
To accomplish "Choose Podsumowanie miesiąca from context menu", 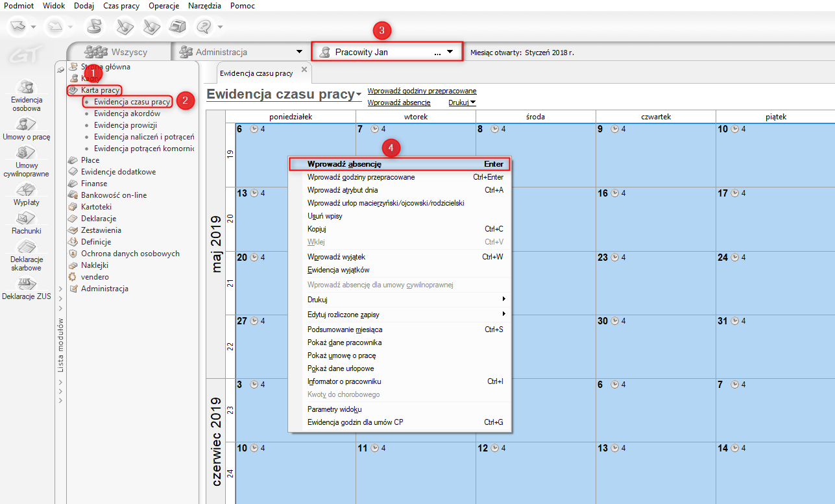I will [x=400, y=330].
